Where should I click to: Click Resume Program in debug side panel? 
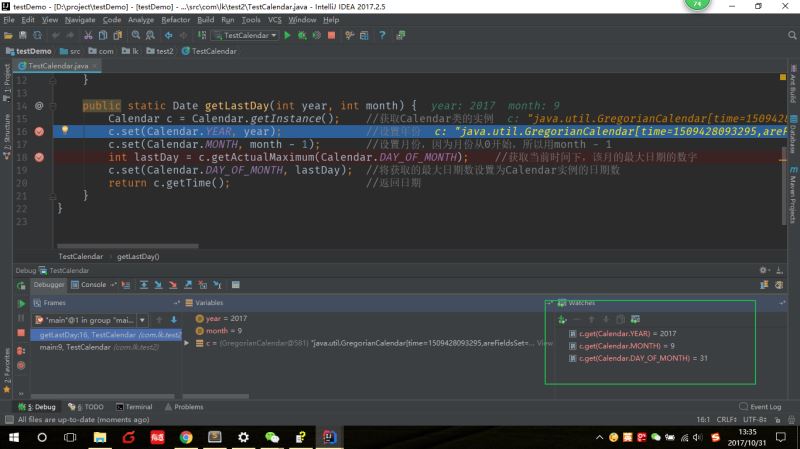[x=20, y=302]
